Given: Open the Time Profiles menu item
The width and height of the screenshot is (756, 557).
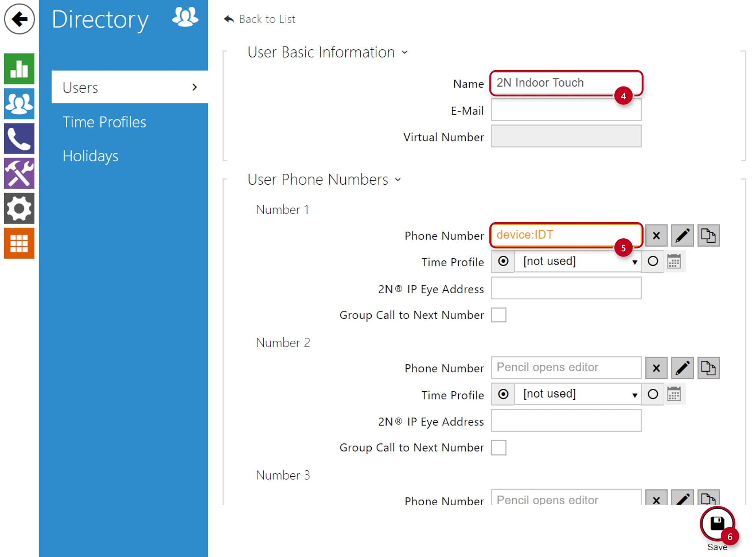Looking at the screenshot, I should click(104, 122).
